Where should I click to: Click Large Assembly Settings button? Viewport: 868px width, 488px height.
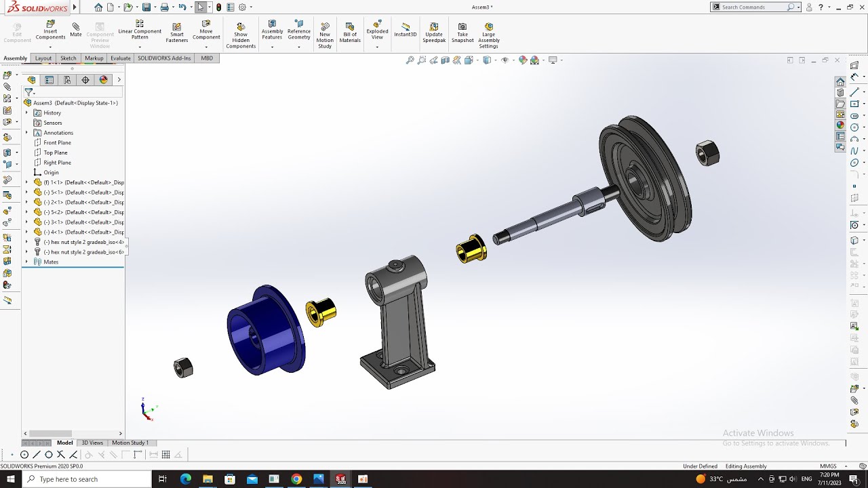tap(489, 35)
